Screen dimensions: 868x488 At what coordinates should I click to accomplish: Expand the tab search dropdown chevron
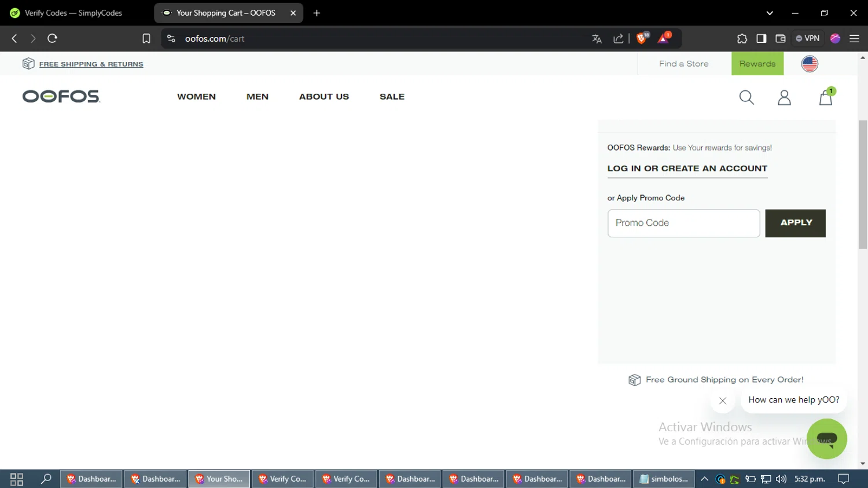click(770, 13)
